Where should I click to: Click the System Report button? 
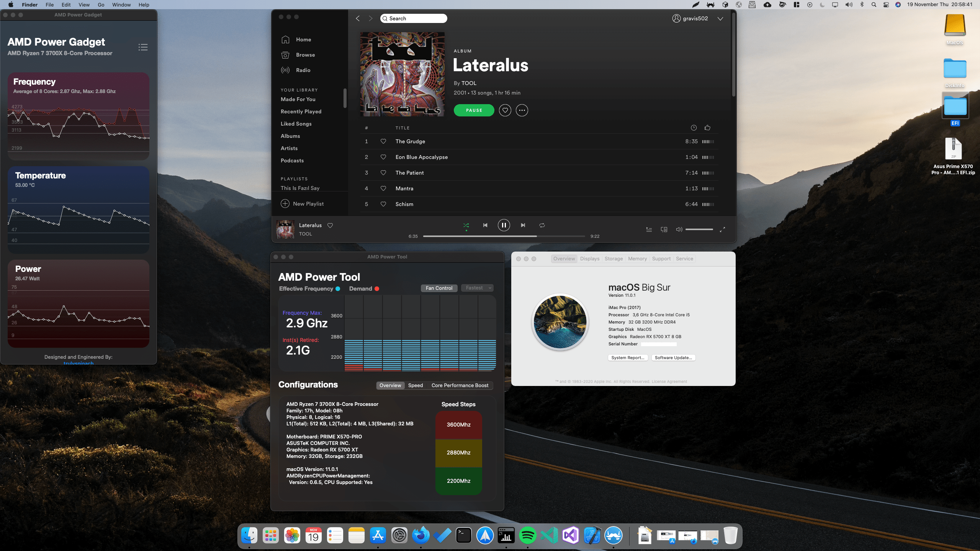point(627,357)
